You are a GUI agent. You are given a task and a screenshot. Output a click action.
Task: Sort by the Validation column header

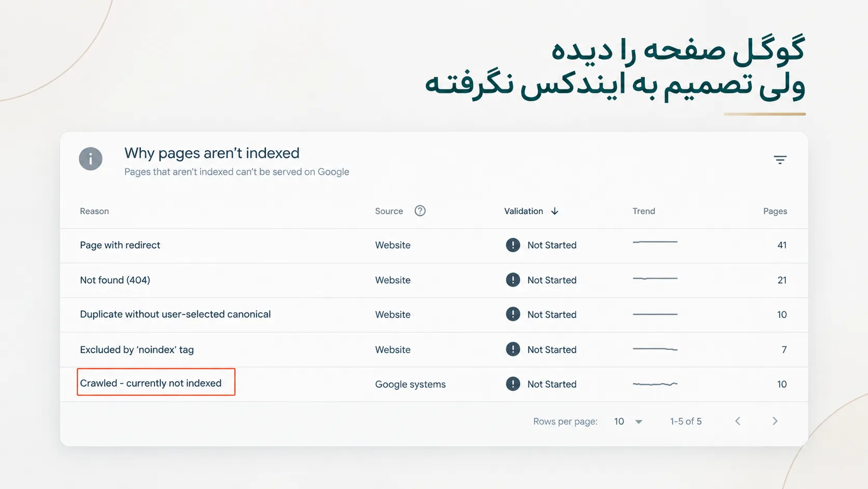[x=523, y=211]
